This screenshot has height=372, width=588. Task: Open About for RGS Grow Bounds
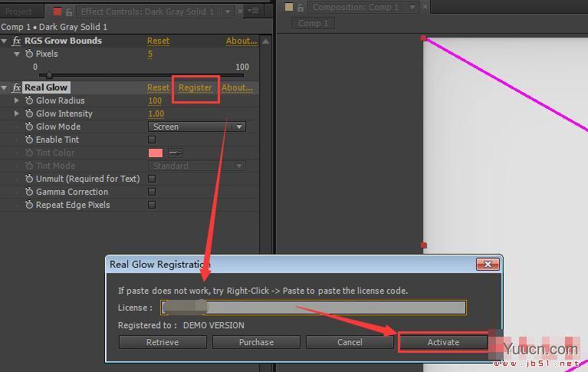(x=241, y=41)
